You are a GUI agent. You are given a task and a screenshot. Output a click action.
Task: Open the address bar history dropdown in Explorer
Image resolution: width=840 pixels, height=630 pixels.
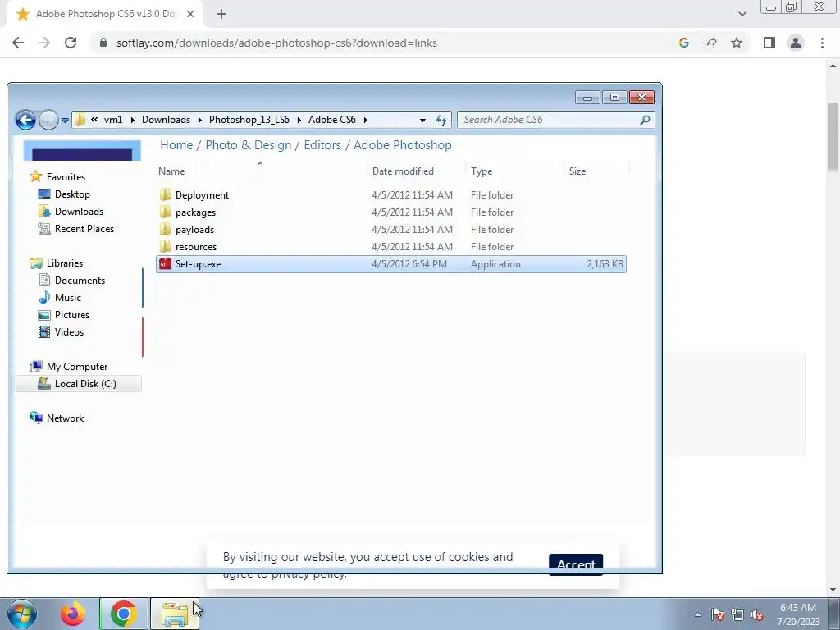tap(422, 120)
